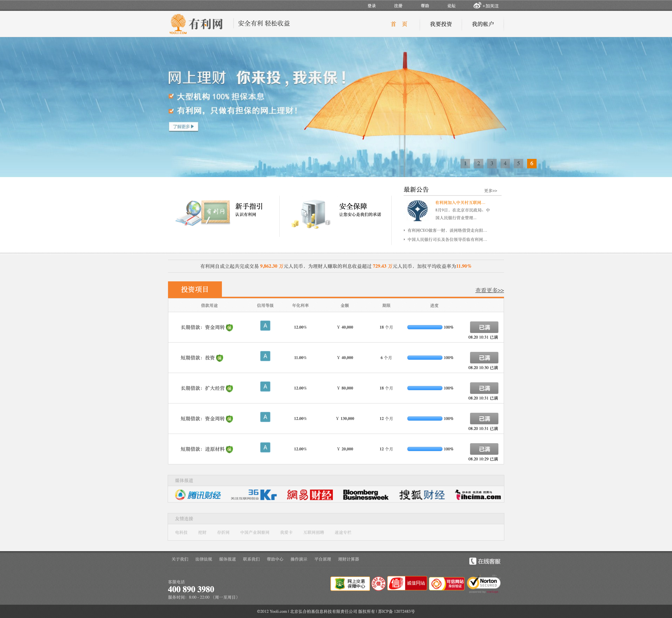Open the Norton Secured badge
Image resolution: width=672 pixels, height=618 pixels.
coord(484,583)
